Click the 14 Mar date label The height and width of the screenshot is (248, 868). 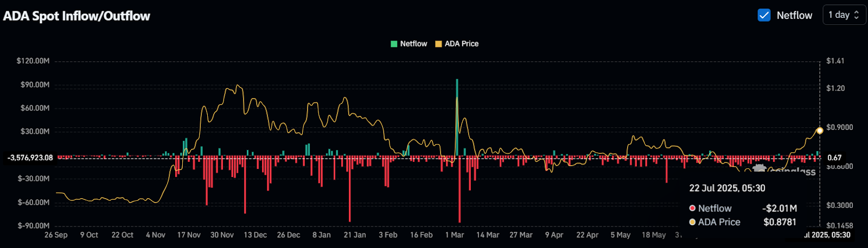[x=488, y=235]
